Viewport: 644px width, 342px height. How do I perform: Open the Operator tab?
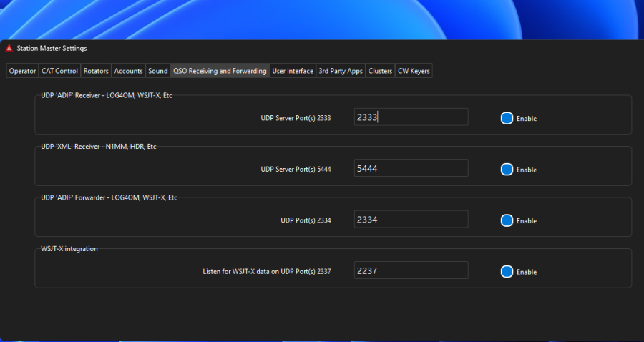tap(22, 71)
